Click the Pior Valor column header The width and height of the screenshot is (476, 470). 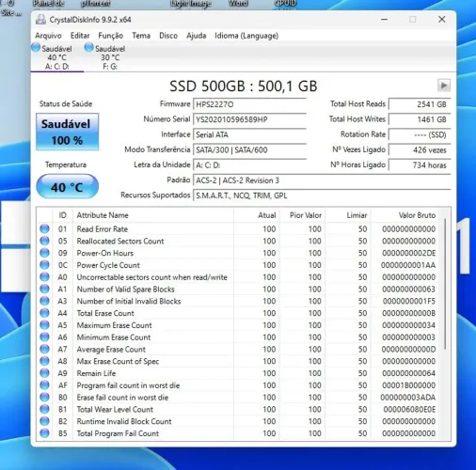(302, 215)
